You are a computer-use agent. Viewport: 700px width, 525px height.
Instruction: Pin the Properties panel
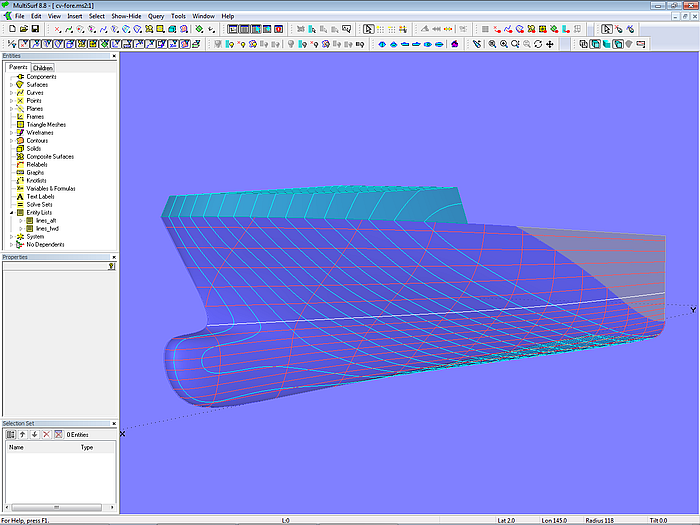112,266
